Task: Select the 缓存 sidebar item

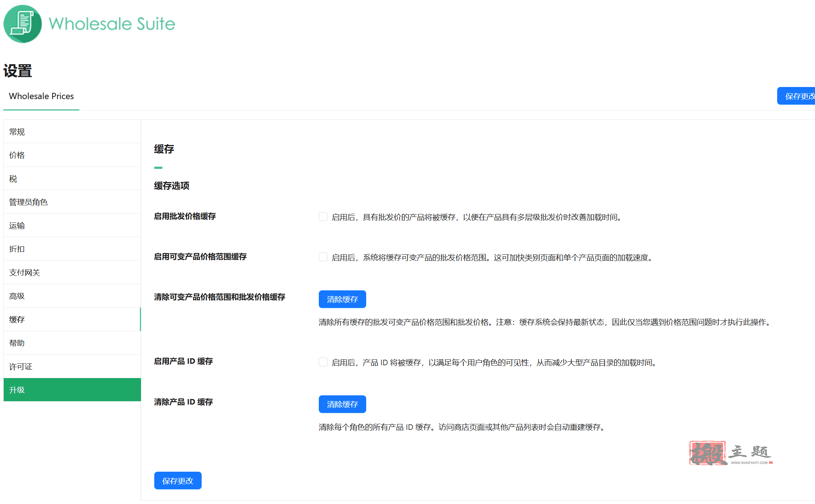Action: pos(72,319)
